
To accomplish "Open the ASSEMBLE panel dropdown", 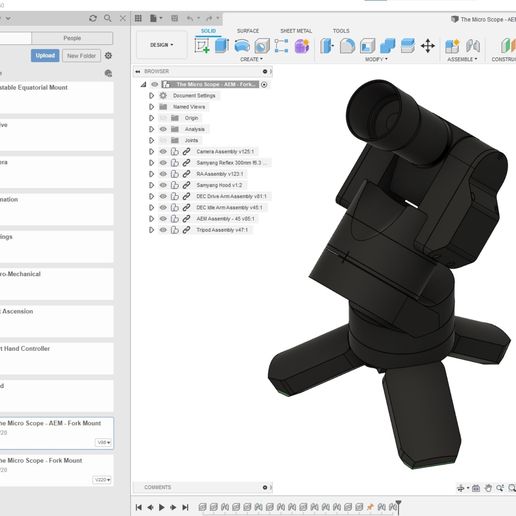I will (x=462, y=59).
